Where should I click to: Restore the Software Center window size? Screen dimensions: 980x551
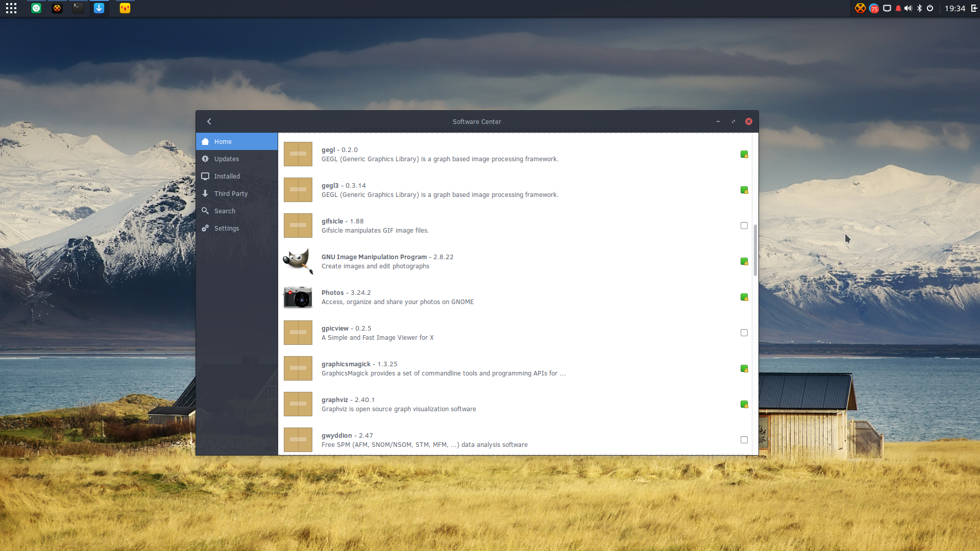733,121
